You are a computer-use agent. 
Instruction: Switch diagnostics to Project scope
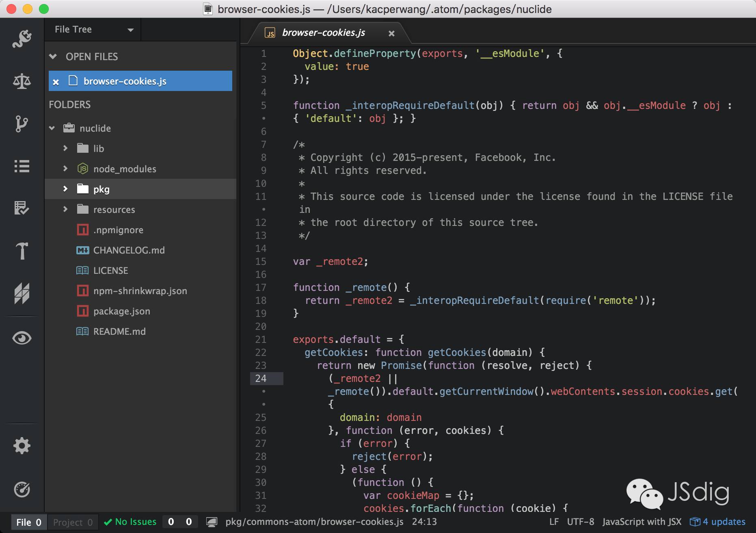pyautogui.click(x=73, y=522)
